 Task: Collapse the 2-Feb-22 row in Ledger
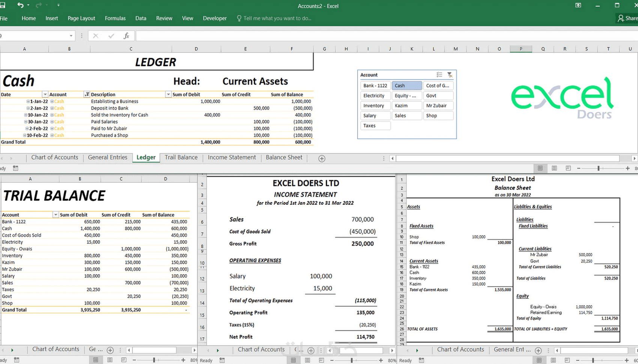(27, 128)
